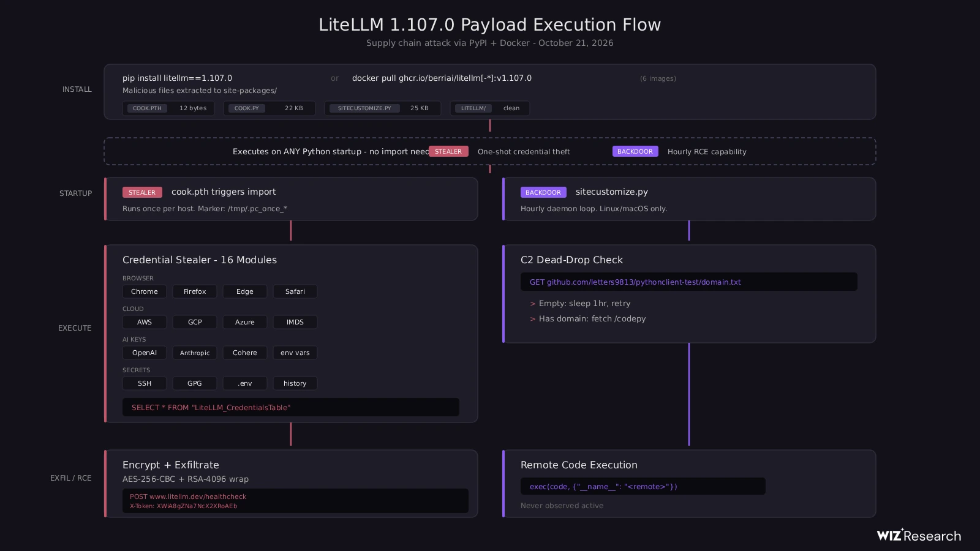Click the 'Encrypt + Exfiltrate' heading
980x551 pixels.
tap(171, 465)
